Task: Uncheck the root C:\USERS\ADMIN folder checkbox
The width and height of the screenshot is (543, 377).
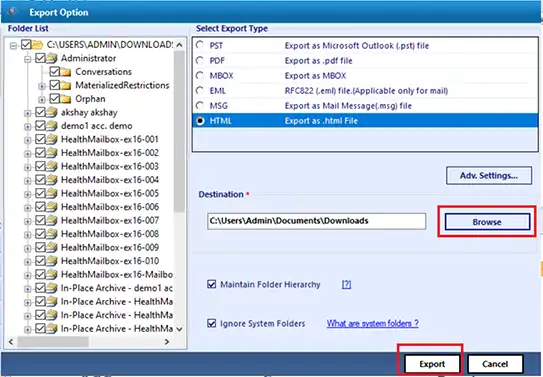Action: (26, 45)
